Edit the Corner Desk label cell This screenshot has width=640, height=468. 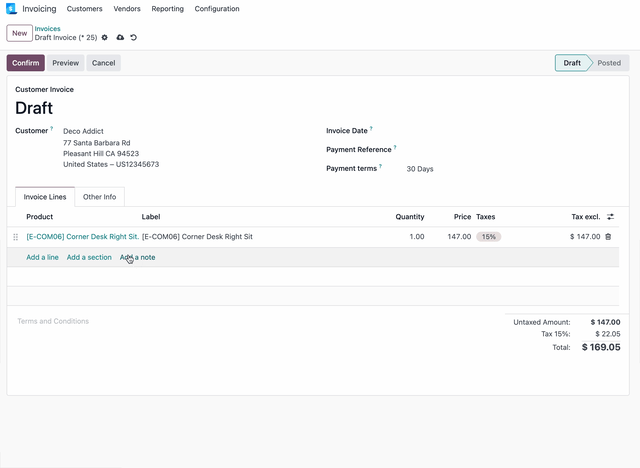point(197,237)
